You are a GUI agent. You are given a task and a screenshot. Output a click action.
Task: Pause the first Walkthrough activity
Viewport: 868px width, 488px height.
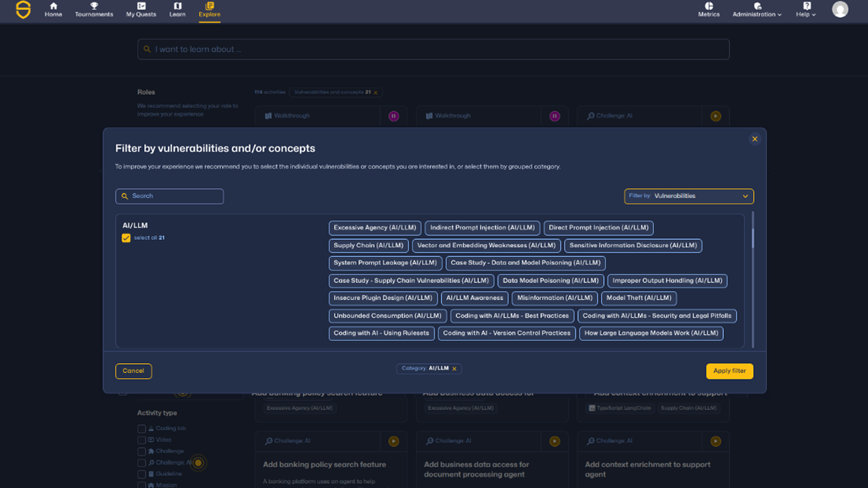coord(393,116)
